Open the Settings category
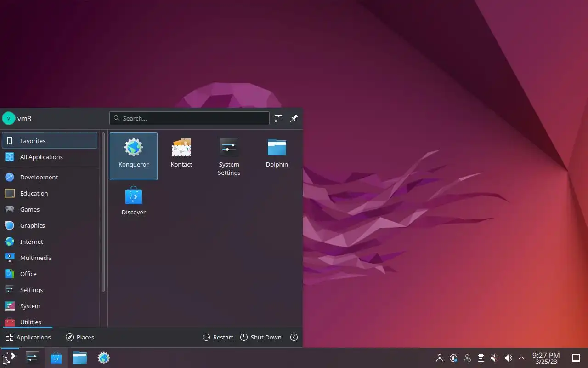The width and height of the screenshot is (588, 368). pos(50,290)
